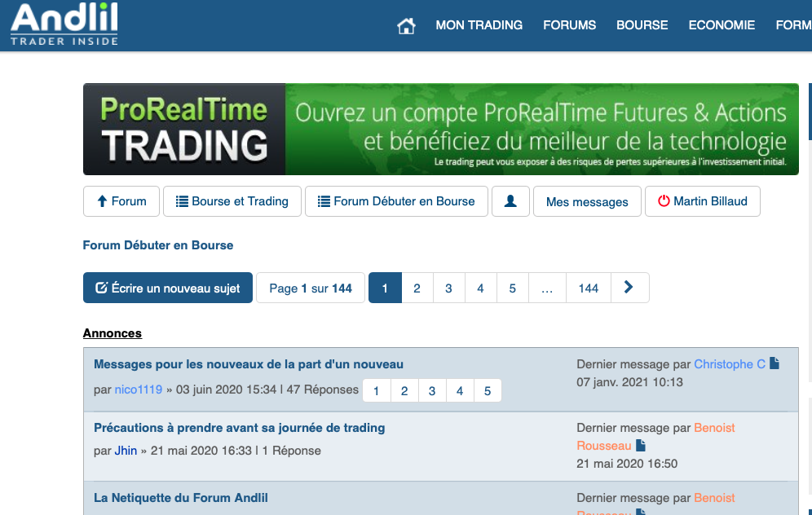Jump to last forum page 144
The image size is (812, 515).
tap(589, 288)
